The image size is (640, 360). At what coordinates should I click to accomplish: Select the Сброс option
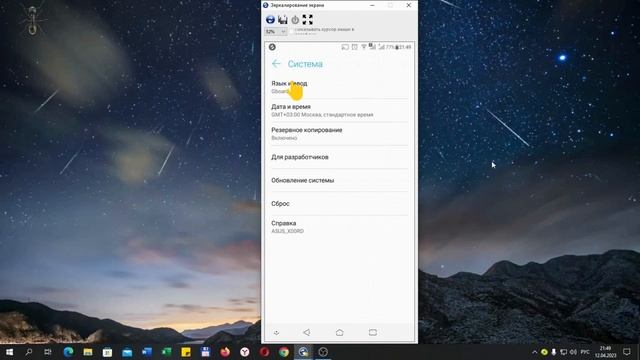point(339,204)
